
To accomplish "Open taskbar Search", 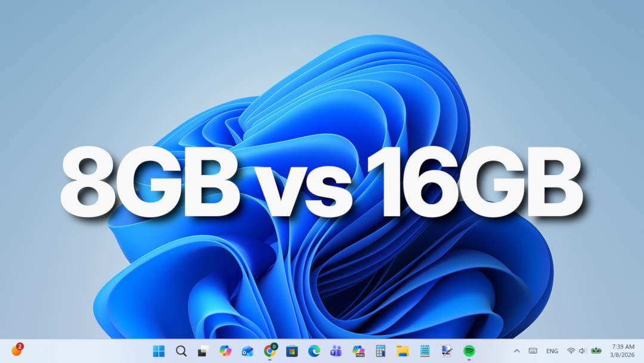I will [x=181, y=351].
